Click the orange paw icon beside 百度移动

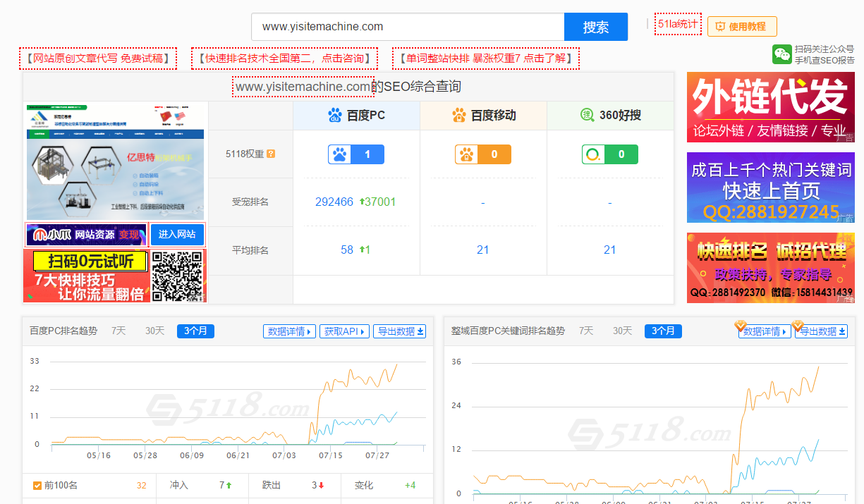coord(459,115)
